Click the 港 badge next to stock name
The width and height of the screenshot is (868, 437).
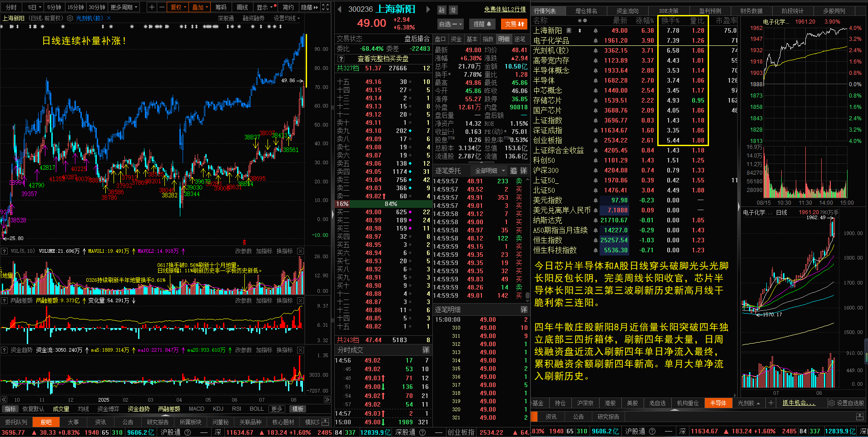click(x=453, y=10)
